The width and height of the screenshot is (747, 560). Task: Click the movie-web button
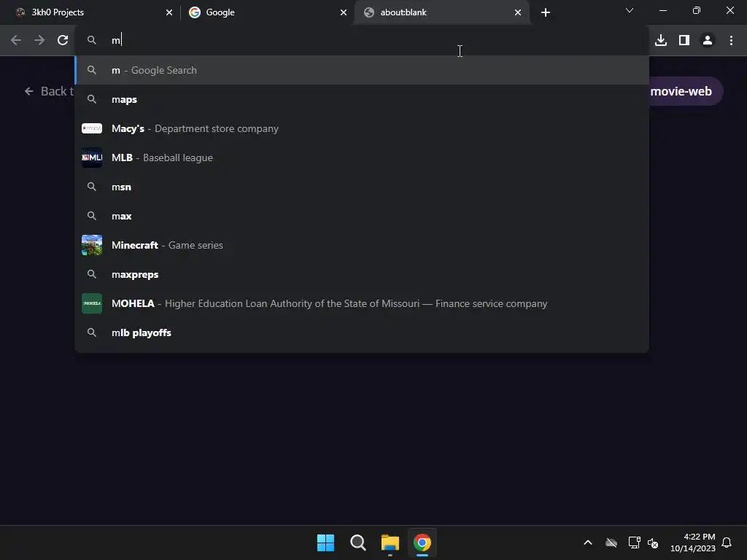pyautogui.click(x=685, y=91)
